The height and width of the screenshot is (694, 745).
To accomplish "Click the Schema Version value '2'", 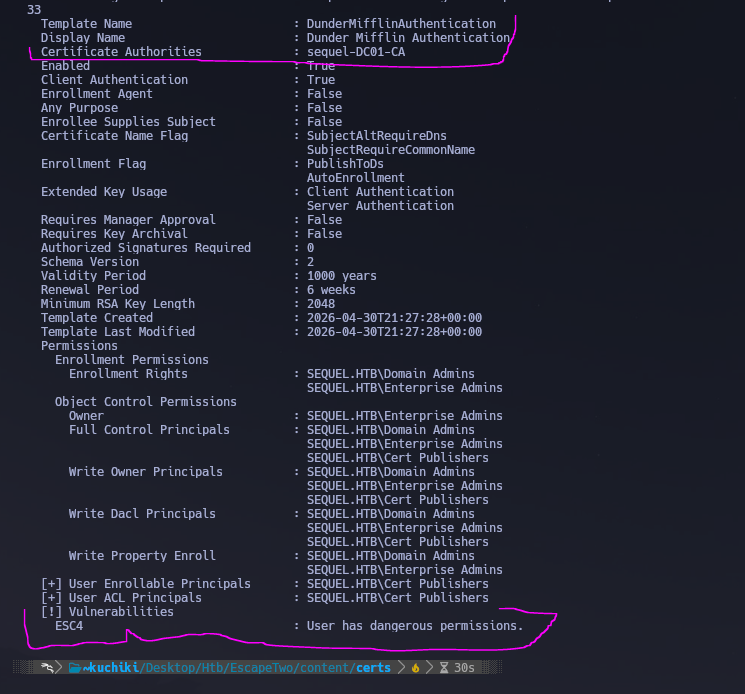I will click(x=310, y=262).
